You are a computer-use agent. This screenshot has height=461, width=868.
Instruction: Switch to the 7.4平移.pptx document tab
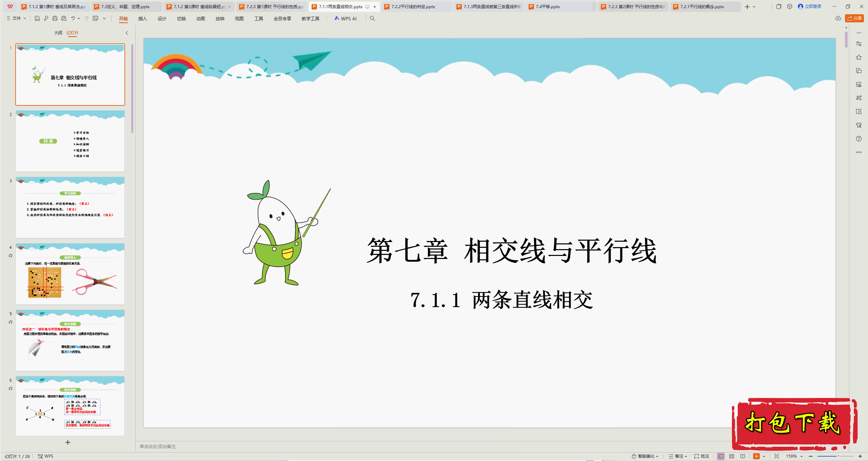point(548,7)
